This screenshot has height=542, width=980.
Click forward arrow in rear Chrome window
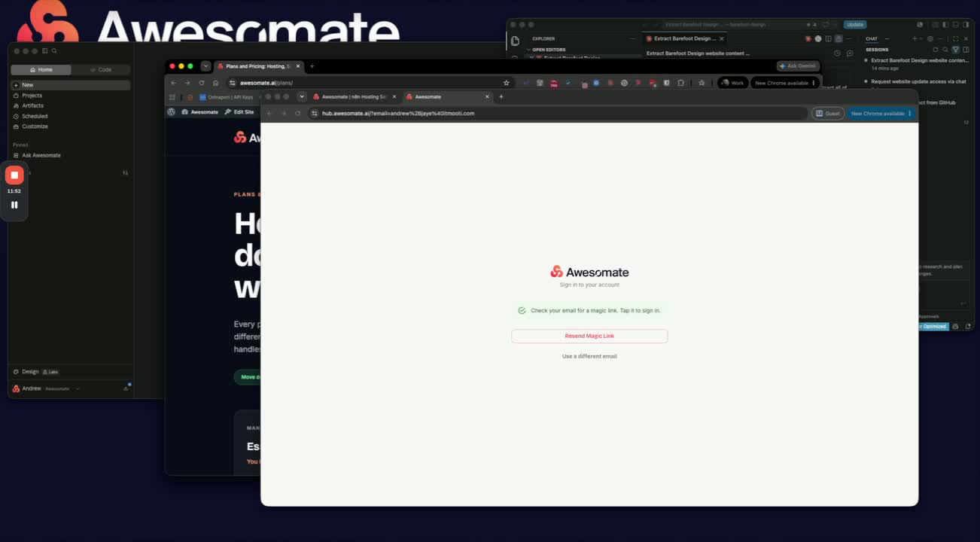click(x=187, y=83)
